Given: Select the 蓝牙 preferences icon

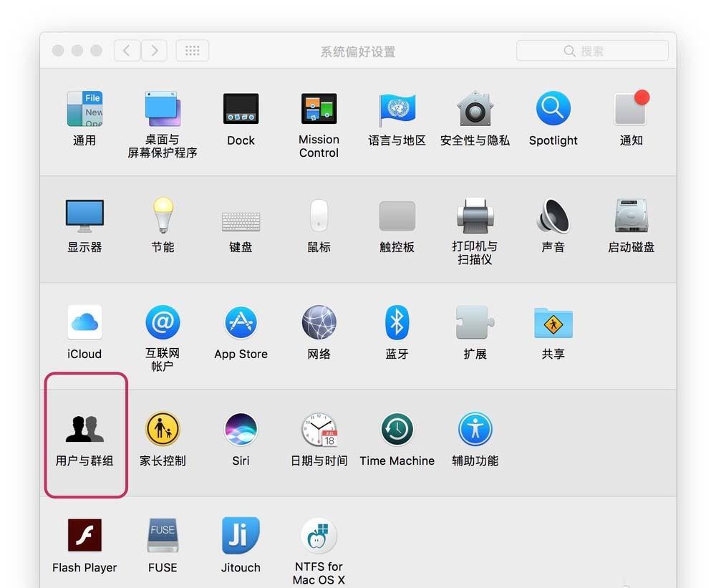Looking at the screenshot, I should pos(397,322).
